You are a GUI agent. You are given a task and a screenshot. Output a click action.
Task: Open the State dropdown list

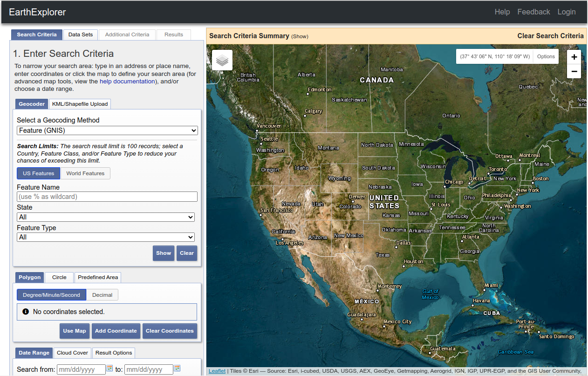106,217
